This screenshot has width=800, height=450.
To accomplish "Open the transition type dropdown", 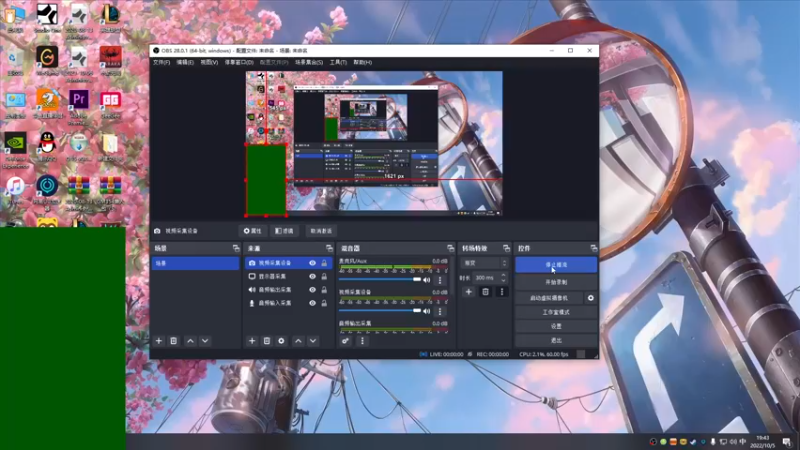I will click(484, 263).
